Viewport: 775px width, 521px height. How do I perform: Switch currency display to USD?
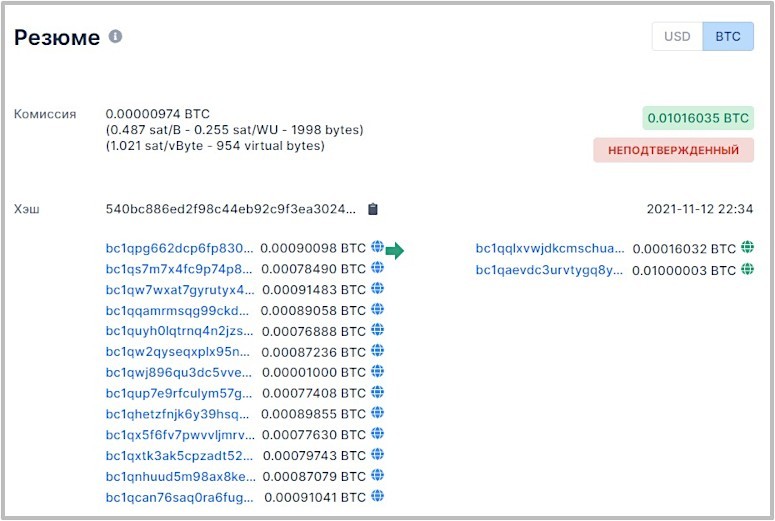(x=677, y=37)
